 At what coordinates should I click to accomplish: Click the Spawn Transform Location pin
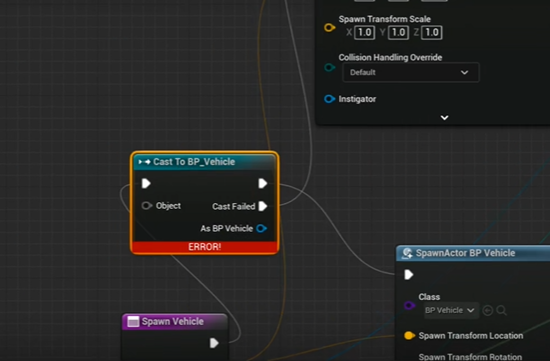[x=409, y=335]
